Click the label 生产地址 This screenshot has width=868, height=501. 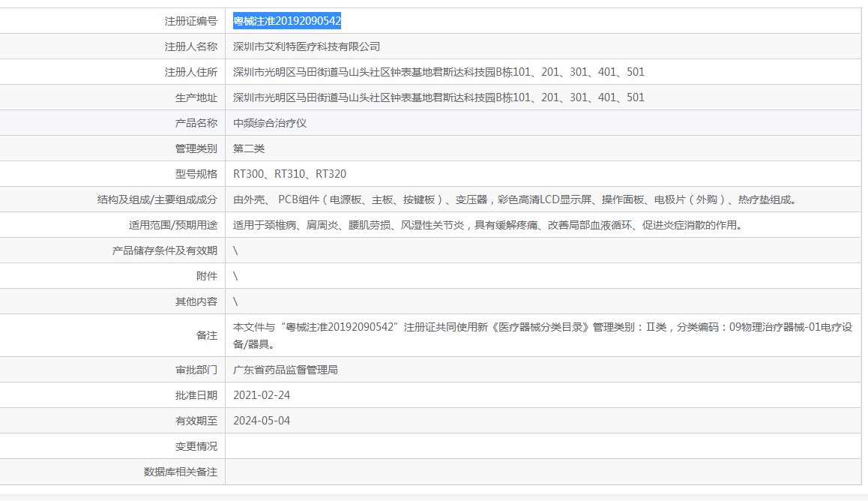[x=196, y=97]
